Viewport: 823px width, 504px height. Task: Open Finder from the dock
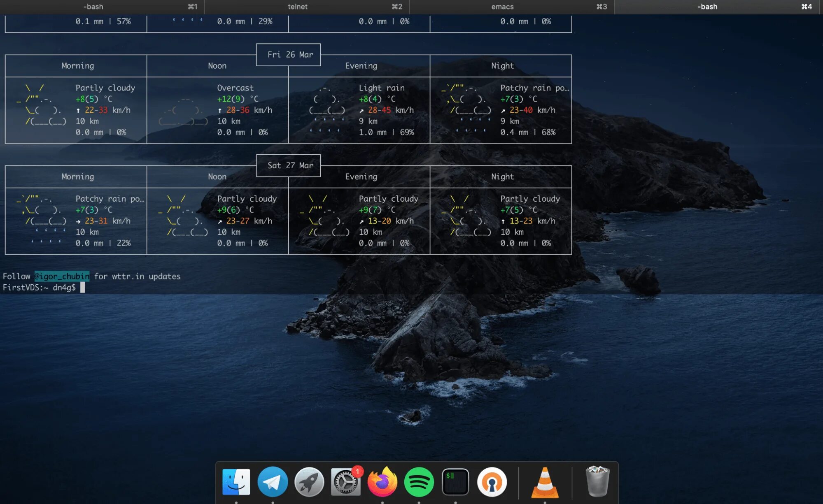click(236, 482)
